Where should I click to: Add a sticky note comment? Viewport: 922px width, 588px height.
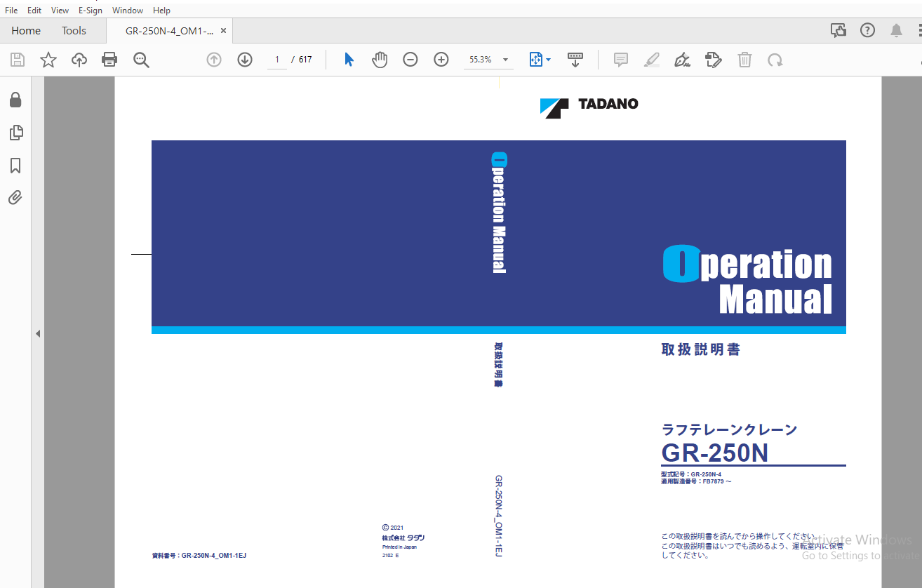[621, 60]
